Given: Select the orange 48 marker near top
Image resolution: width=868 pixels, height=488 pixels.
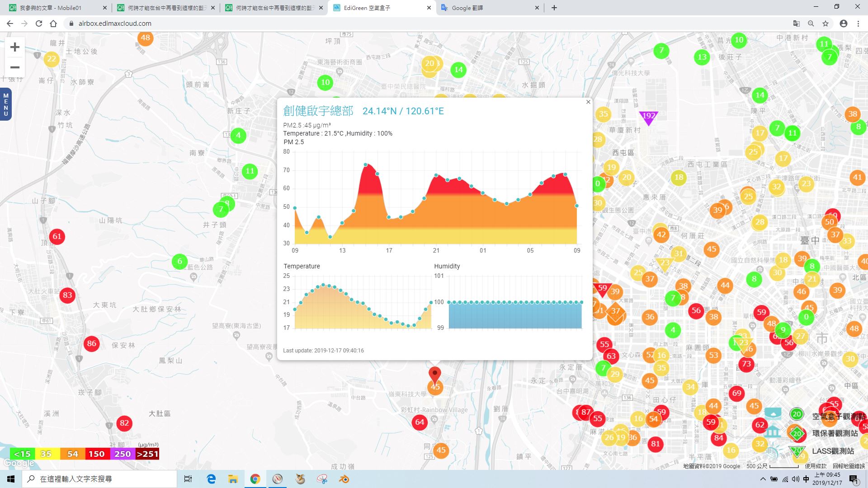Looking at the screenshot, I should click(x=145, y=38).
